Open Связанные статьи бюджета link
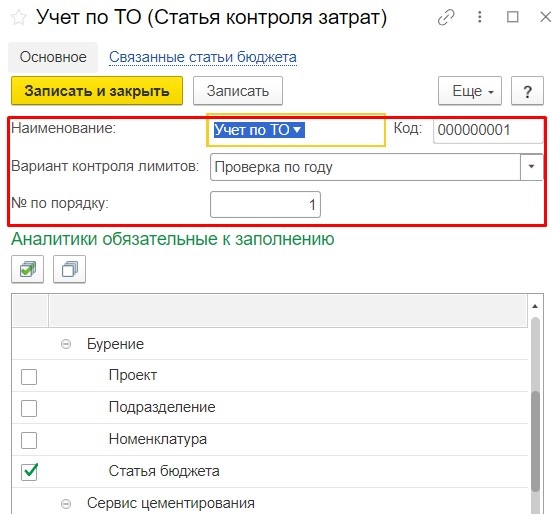Viewport: 553px width, 515px height. pos(203,57)
